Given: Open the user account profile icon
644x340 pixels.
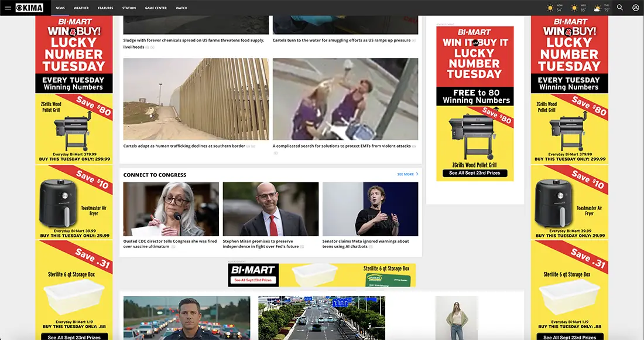Looking at the screenshot, I should (635, 8).
